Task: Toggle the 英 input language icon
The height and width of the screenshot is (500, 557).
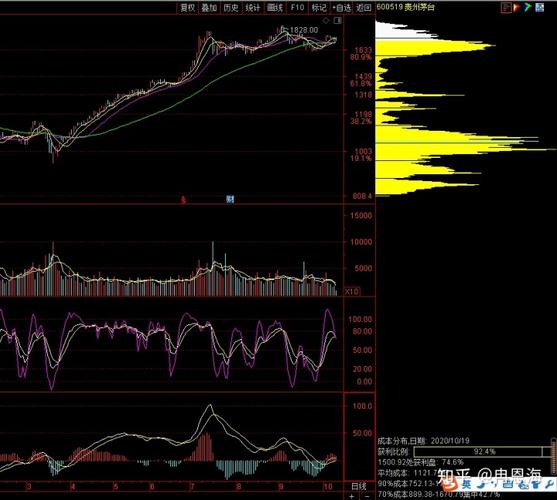Action: click(x=466, y=484)
